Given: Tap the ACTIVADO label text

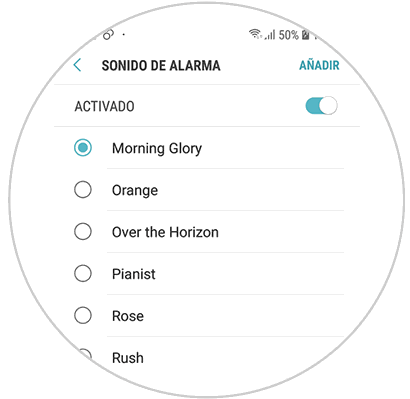Looking at the screenshot, I should coord(104,106).
